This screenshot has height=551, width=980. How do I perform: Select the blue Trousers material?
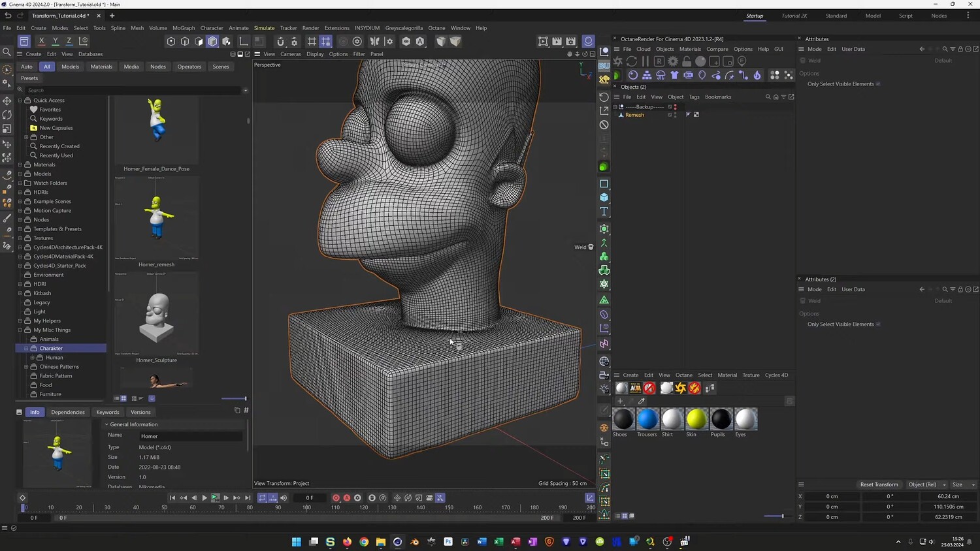[647, 419]
